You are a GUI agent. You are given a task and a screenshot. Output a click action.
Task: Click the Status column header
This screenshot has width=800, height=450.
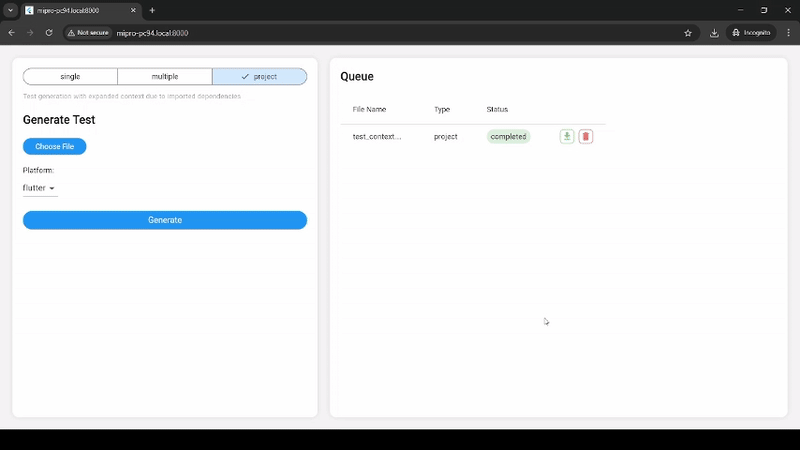497,109
